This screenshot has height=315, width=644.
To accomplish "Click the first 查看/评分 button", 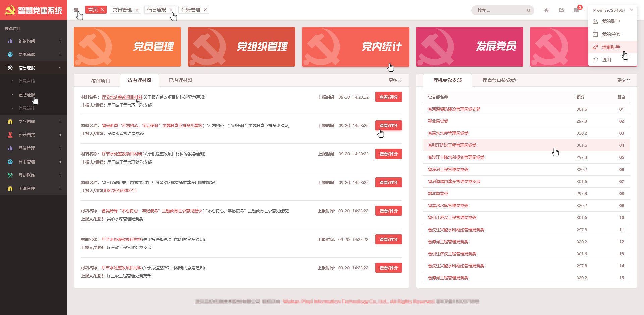I will pyautogui.click(x=388, y=97).
